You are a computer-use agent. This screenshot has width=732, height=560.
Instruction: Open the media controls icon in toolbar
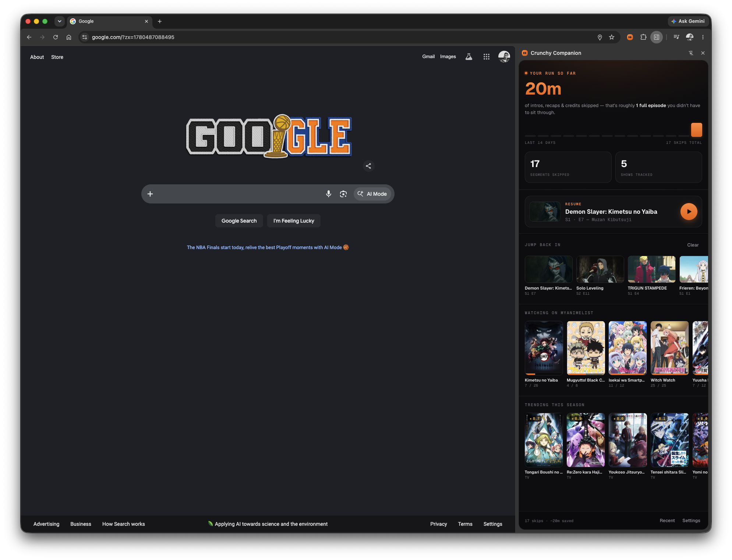(x=676, y=37)
